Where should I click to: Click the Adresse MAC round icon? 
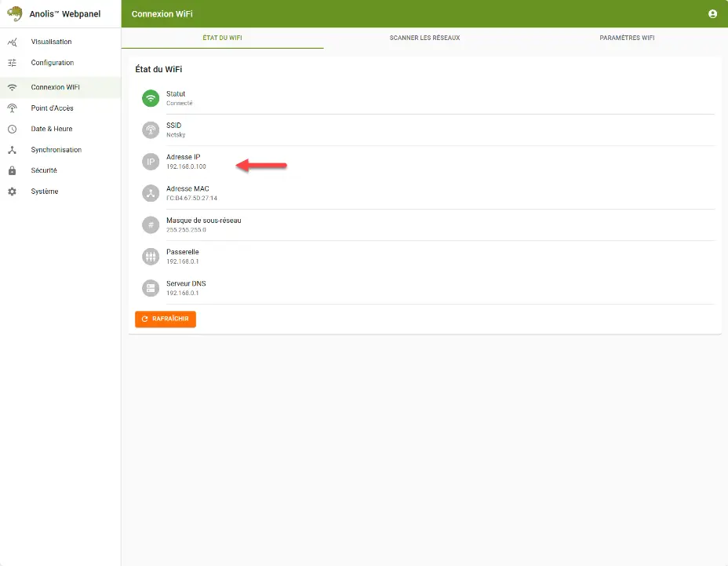tap(151, 193)
